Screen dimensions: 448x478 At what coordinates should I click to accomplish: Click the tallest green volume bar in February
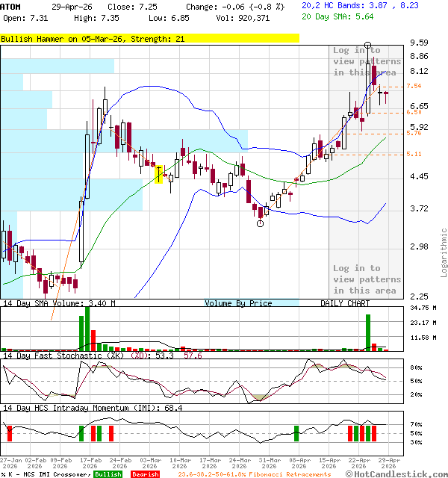click(87, 328)
